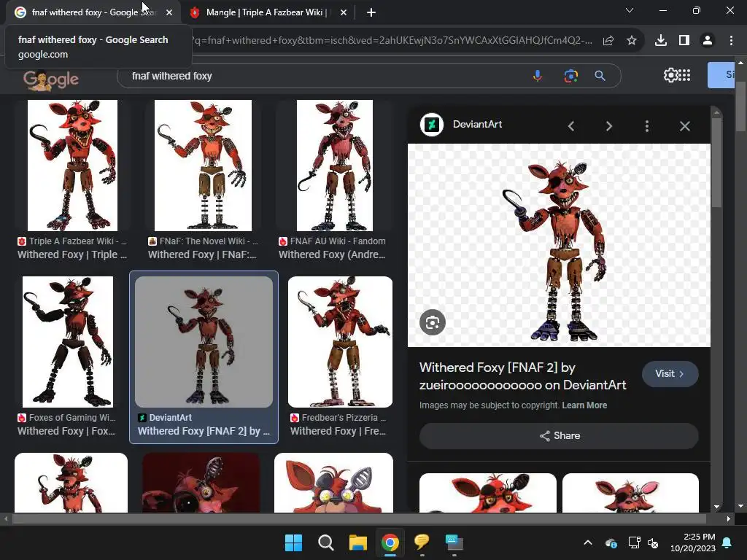
Task: Open Google Lens search by image
Action: pyautogui.click(x=570, y=76)
